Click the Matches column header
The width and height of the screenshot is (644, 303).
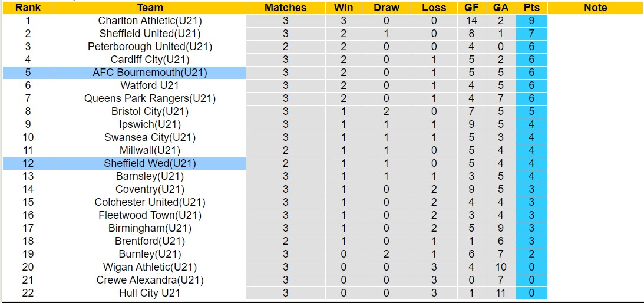point(286,8)
